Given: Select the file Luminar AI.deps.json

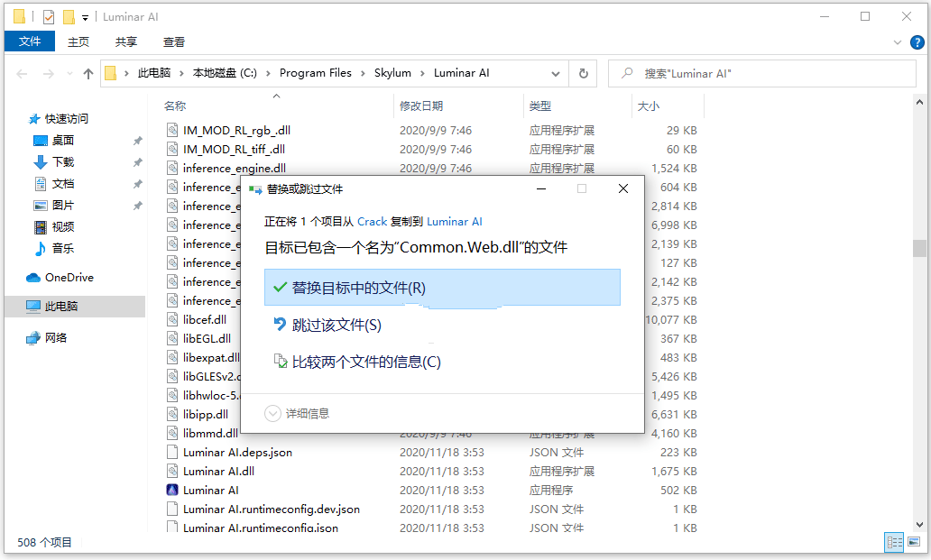Looking at the screenshot, I should 237,453.
